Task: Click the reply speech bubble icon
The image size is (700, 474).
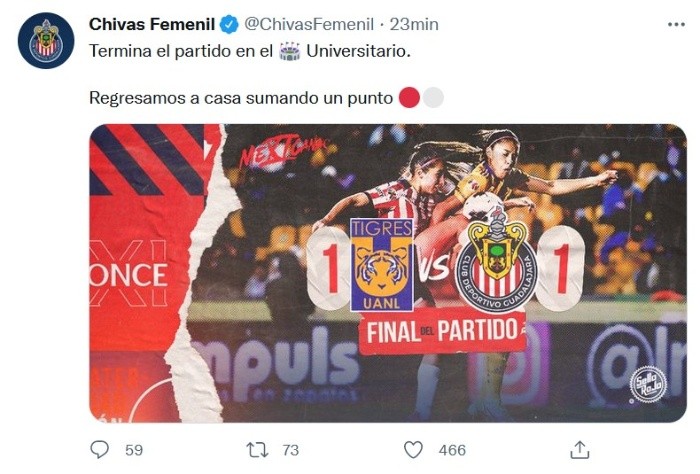Action: click(x=99, y=450)
